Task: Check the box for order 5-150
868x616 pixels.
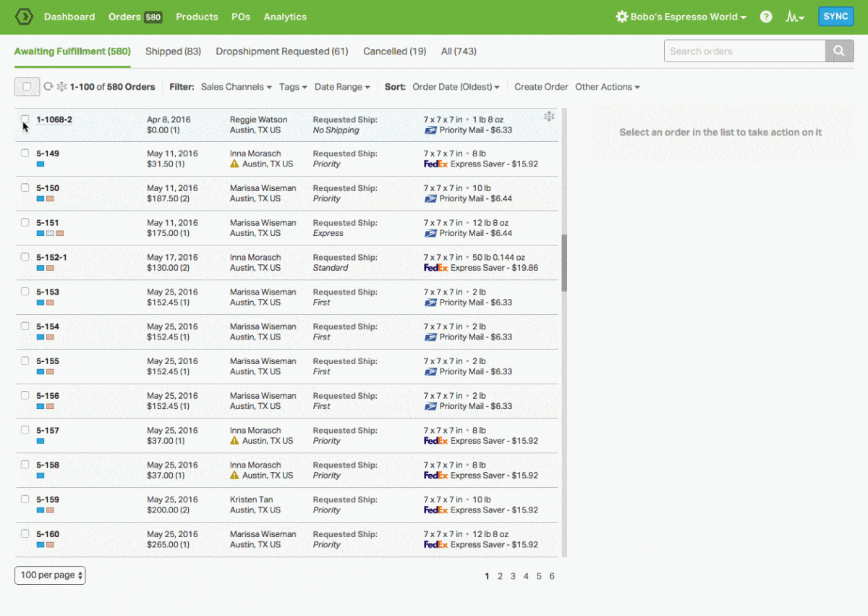Action: click(25, 188)
